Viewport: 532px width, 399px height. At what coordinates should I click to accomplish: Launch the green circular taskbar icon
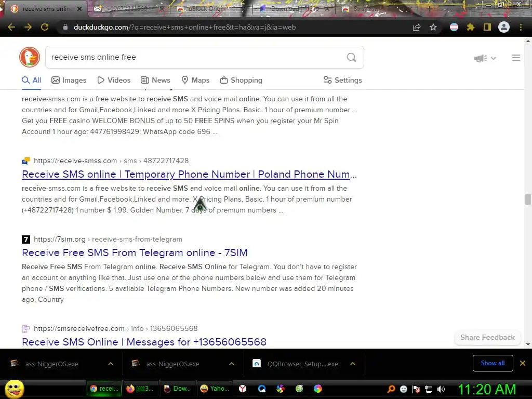pyautogui.click(x=299, y=389)
